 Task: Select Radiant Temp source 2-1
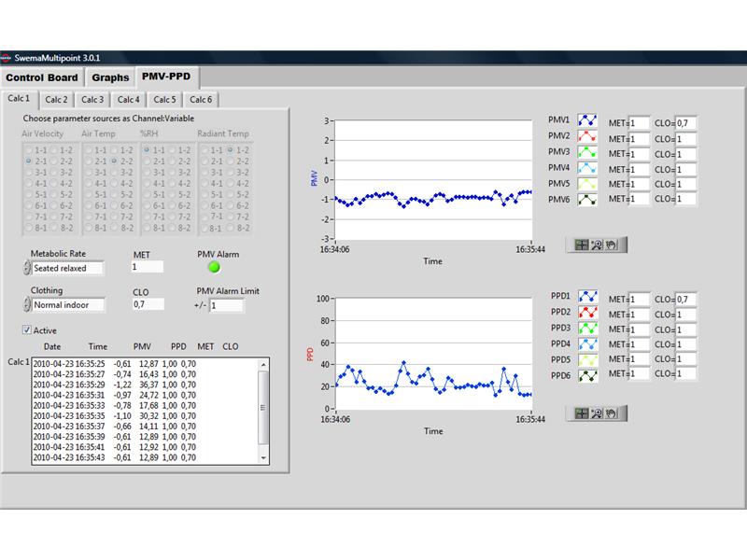[204, 161]
